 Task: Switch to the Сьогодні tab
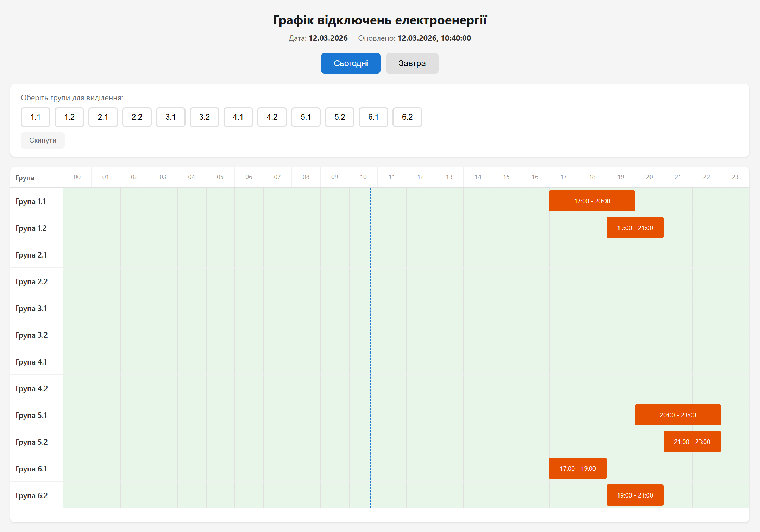(x=351, y=63)
